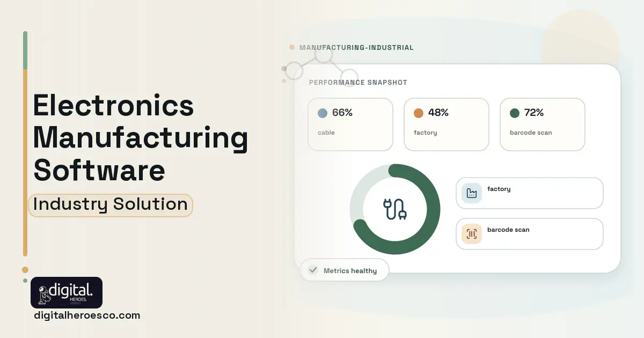Click the PERFORMANCE SNAPSHOT heading
The image size is (644, 338).
[x=358, y=83]
